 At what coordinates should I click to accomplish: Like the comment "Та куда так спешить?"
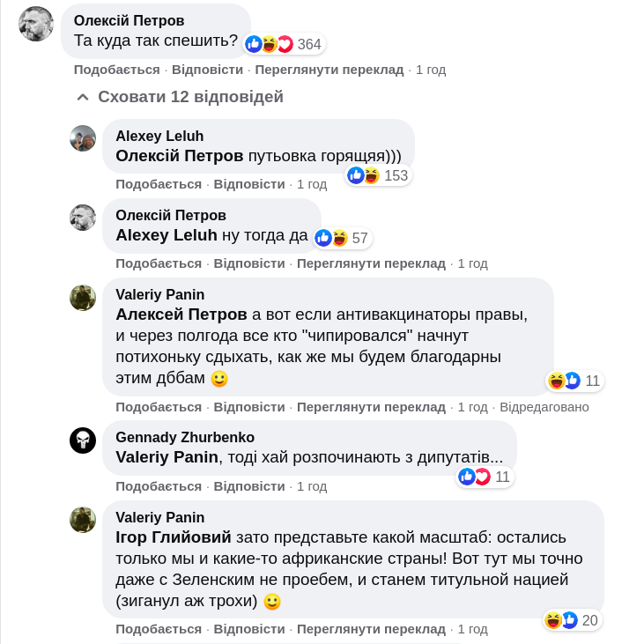click(116, 70)
